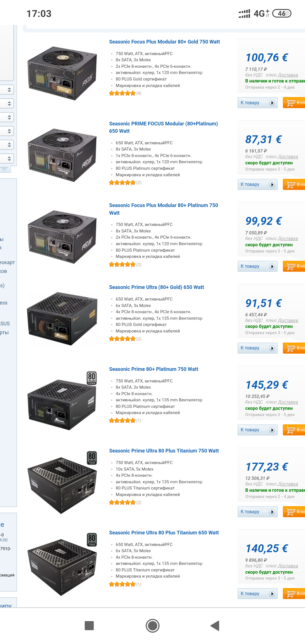Open Seasonic PRIME FOCUS Modular 650 Watt title
Image resolution: width=305 pixels, height=644 pixels.
164,127
